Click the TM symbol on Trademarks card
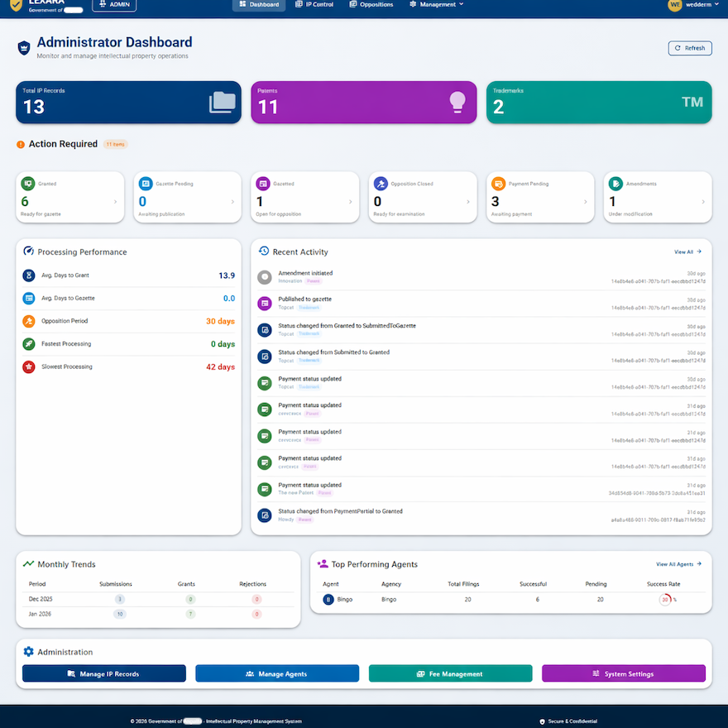Viewport: 728px width, 728px height. 692,102
